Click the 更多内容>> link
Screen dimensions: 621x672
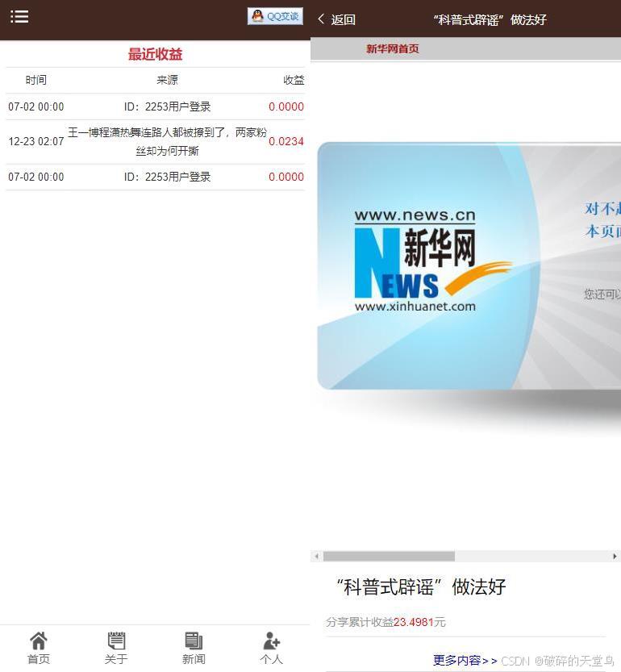click(465, 660)
